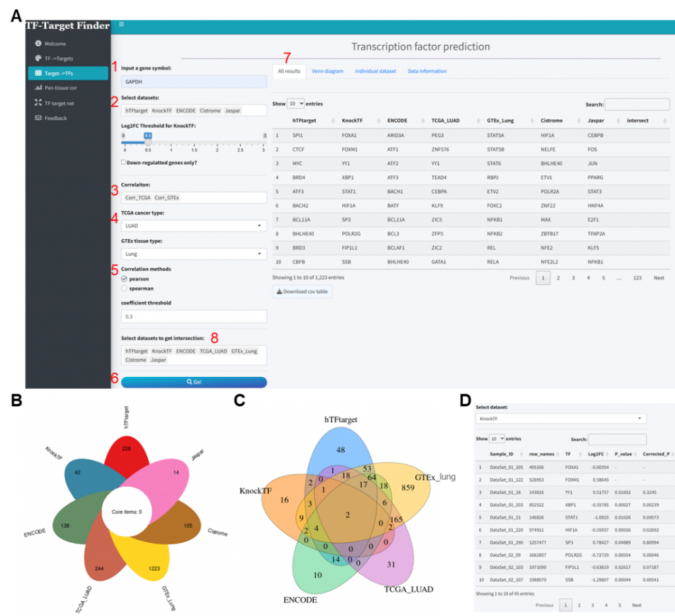Select the Target-->TFs table icon
675x616 pixels.
(38, 73)
